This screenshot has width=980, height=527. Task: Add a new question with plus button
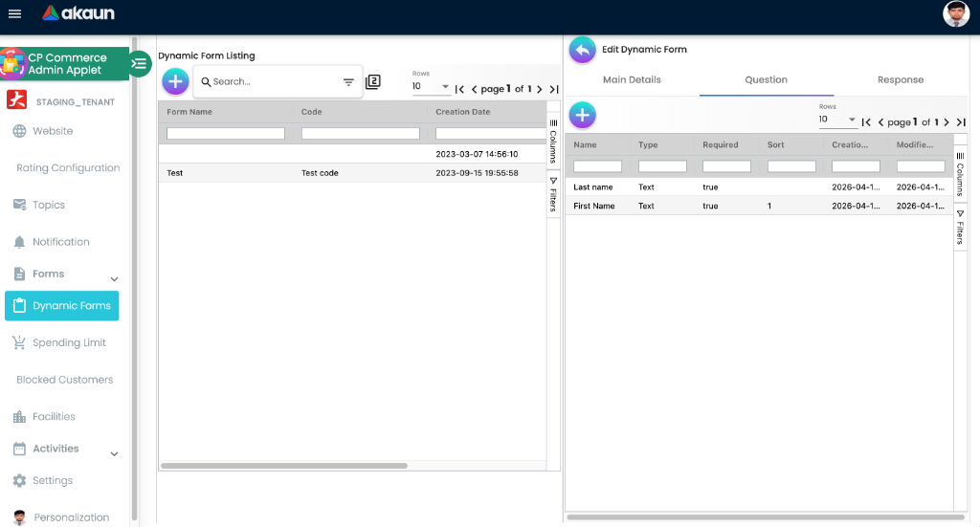click(582, 116)
